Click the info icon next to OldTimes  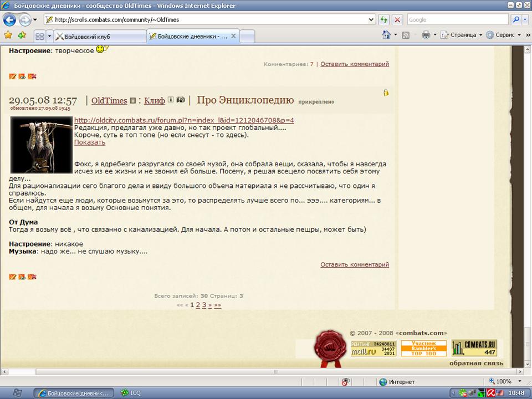pos(132,100)
